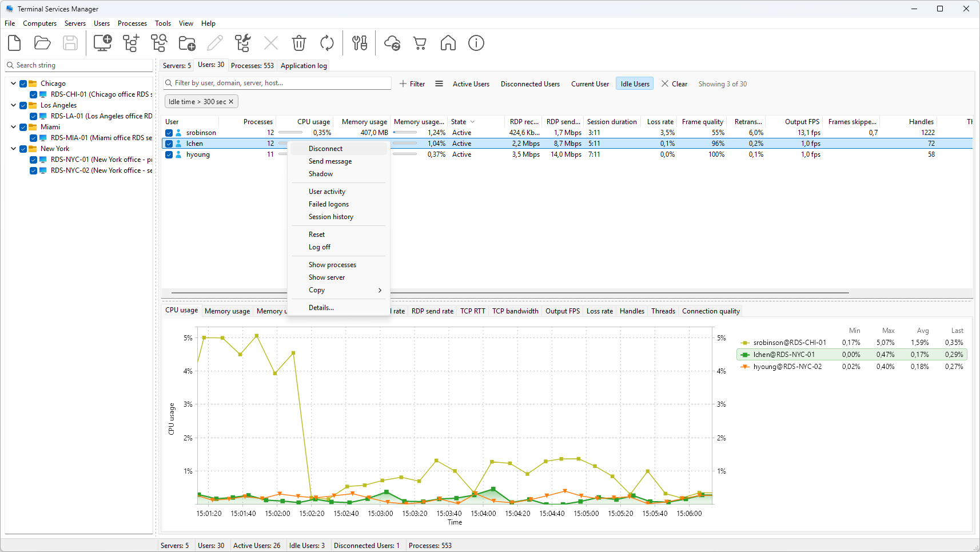Viewport: 980px width, 552px height.
Task: Click the Disconnected Users filter button
Action: (x=530, y=84)
